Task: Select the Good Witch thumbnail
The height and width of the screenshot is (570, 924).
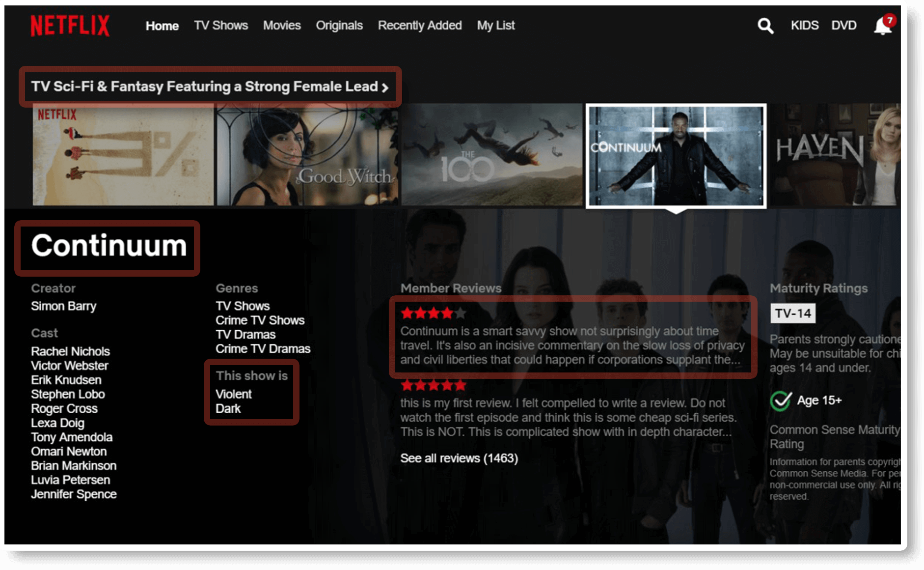Action: click(x=307, y=154)
